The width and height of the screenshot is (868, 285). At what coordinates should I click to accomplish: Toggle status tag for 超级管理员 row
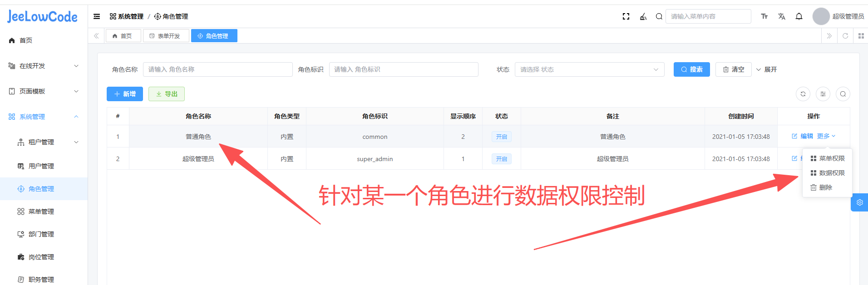tap(501, 159)
